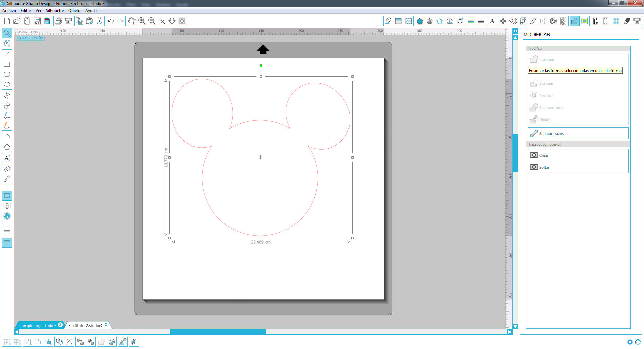The width and height of the screenshot is (644, 349).
Task: Click Soltar under Trazados compuestos
Action: click(578, 167)
